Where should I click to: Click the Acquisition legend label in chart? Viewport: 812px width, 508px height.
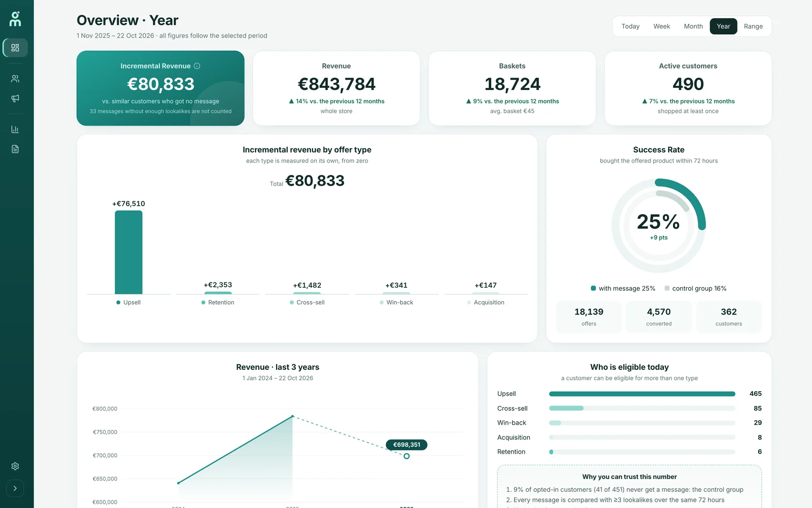tap(486, 302)
